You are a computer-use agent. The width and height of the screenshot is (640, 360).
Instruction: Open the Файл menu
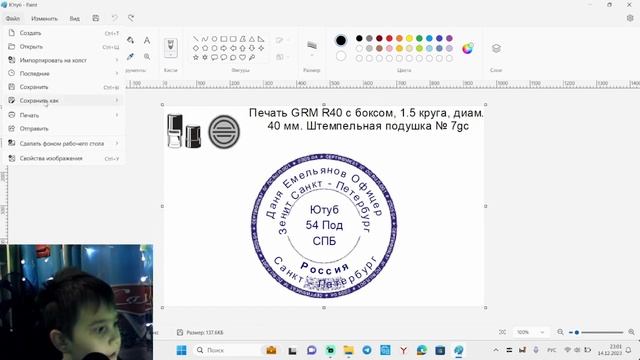coord(13,18)
